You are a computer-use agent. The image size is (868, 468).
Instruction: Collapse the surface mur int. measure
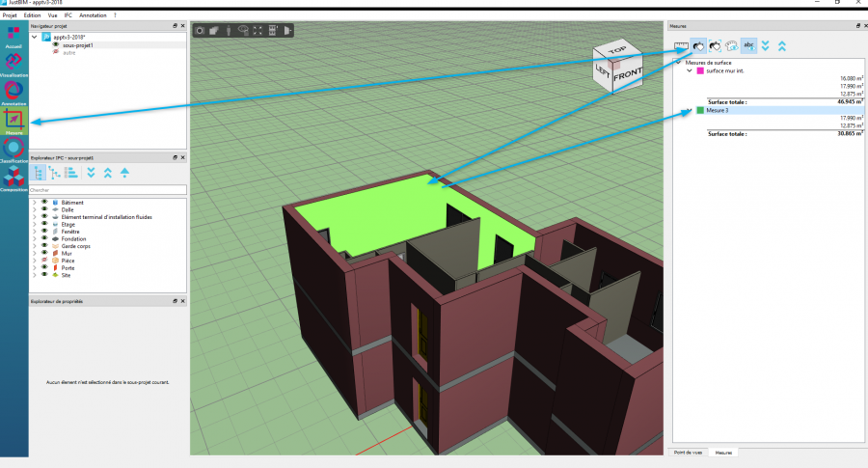[x=690, y=70]
